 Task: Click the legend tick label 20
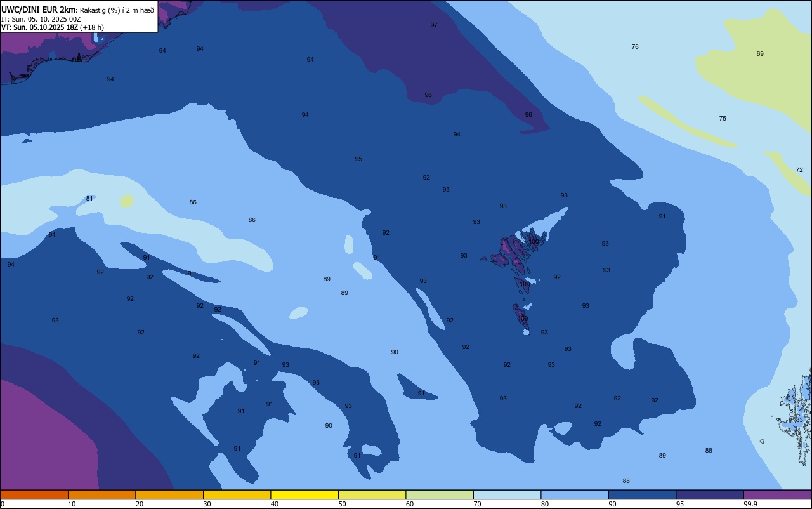(140, 504)
